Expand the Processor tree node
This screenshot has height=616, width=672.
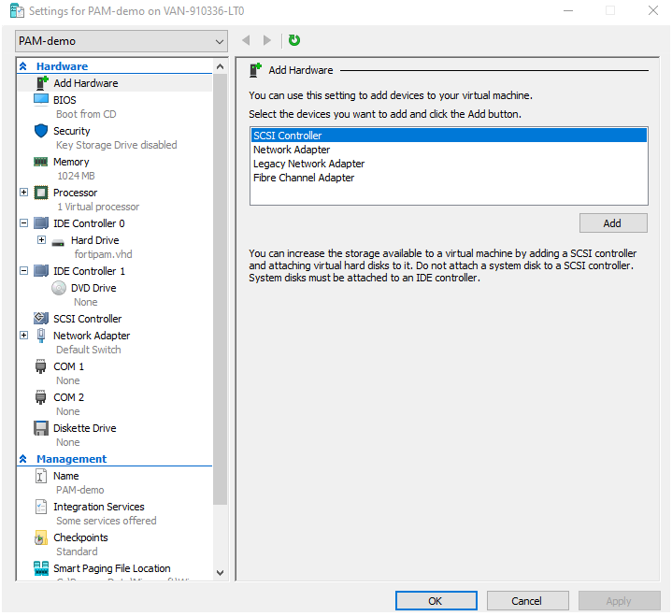click(x=23, y=193)
